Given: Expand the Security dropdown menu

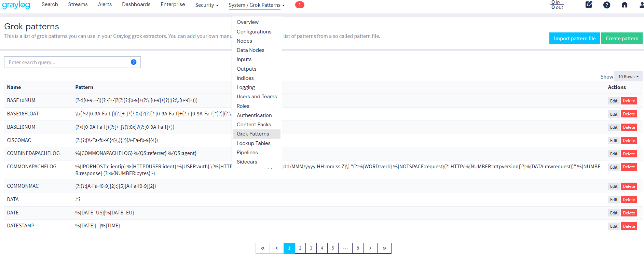Looking at the screenshot, I should pyautogui.click(x=207, y=5).
